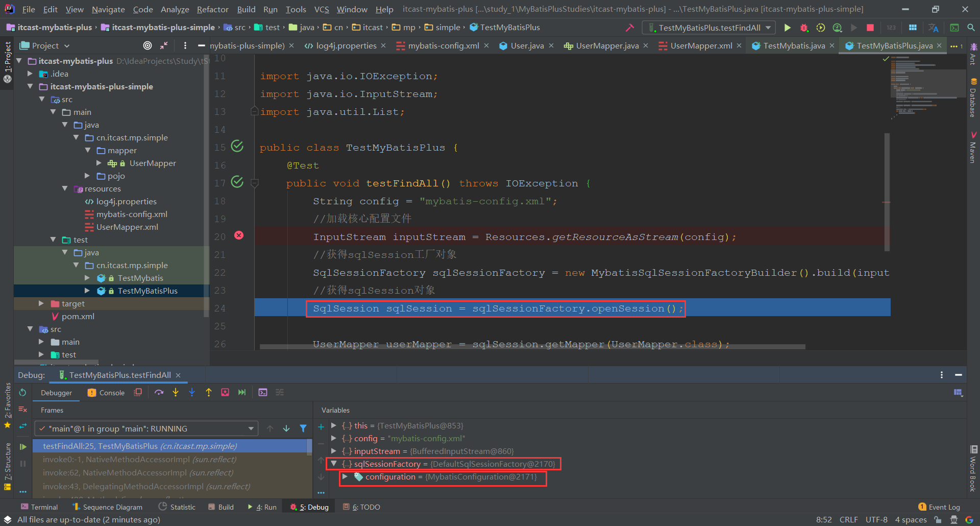Click the UTF-8 encoding in the status bar
This screenshot has width=980, height=526.
pyautogui.click(x=876, y=519)
